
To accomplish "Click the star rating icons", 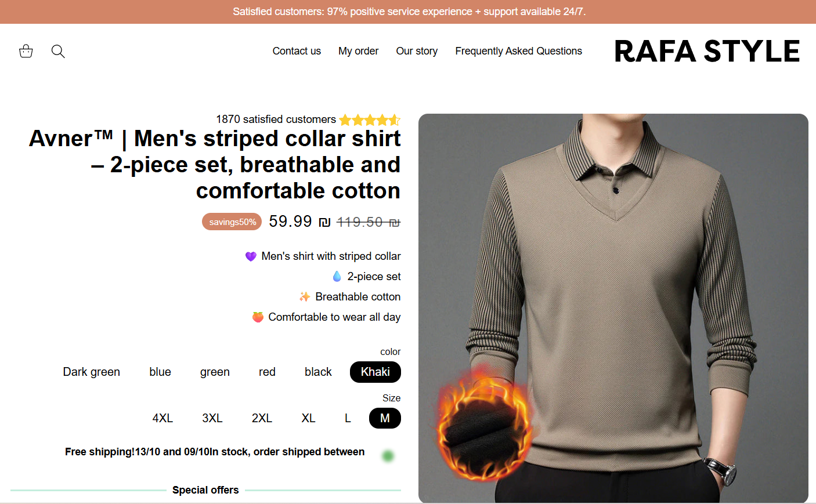I will pos(370,120).
